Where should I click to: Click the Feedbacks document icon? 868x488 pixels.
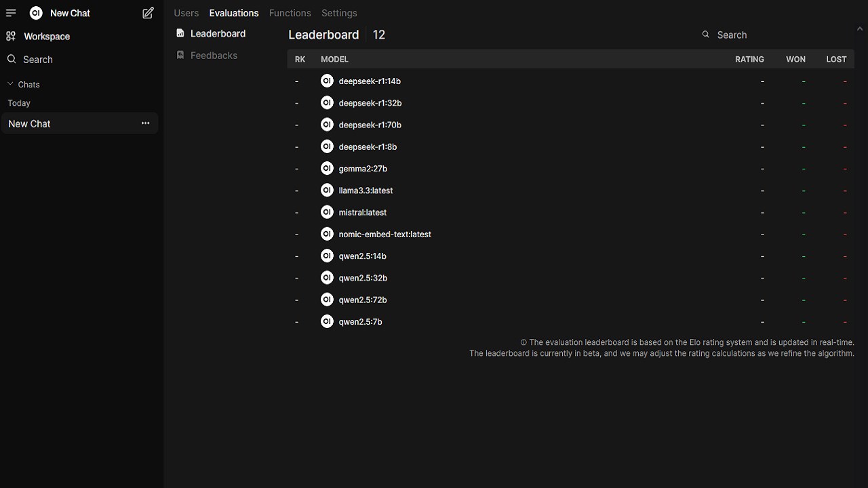point(180,55)
